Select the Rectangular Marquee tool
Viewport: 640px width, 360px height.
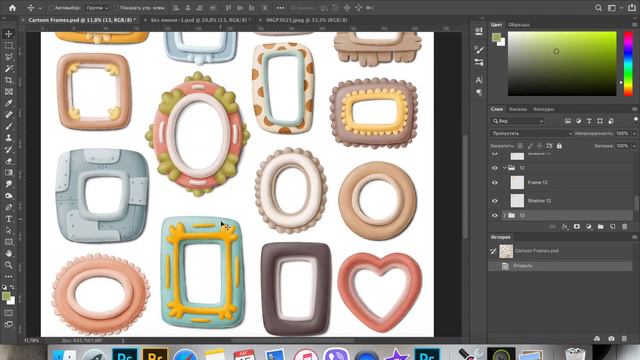point(9,45)
